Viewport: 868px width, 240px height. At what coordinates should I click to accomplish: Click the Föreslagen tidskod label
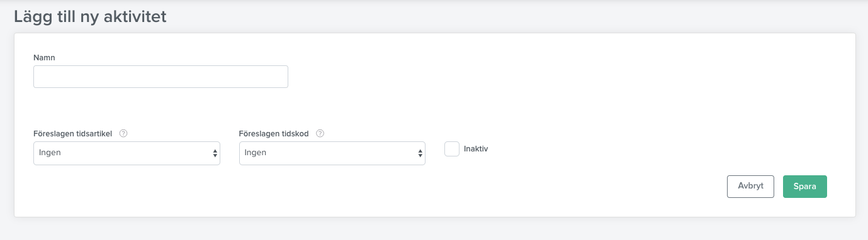tap(274, 133)
